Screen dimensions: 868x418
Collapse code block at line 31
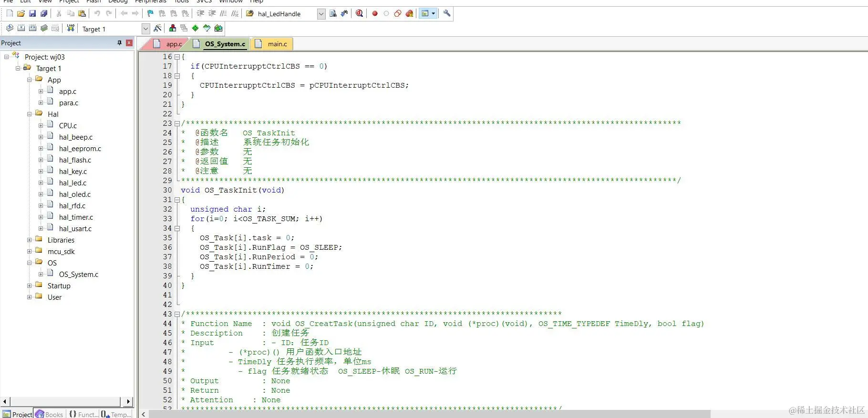click(x=177, y=200)
